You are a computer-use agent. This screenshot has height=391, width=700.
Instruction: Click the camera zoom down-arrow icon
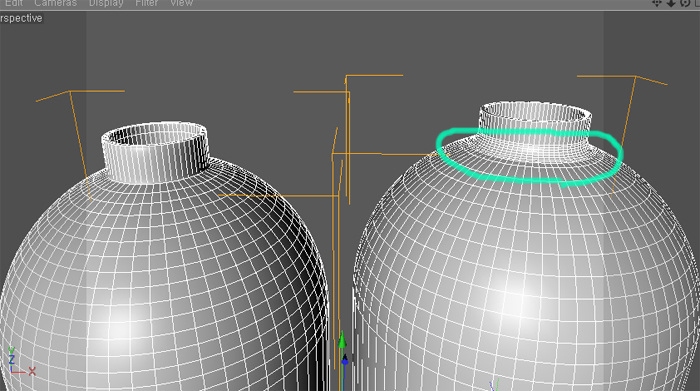pos(671,3)
